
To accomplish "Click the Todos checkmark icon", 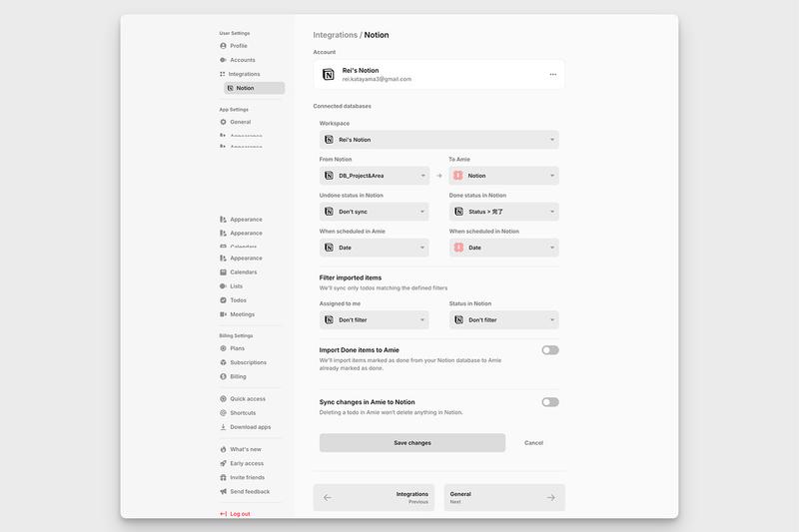I will tap(224, 300).
